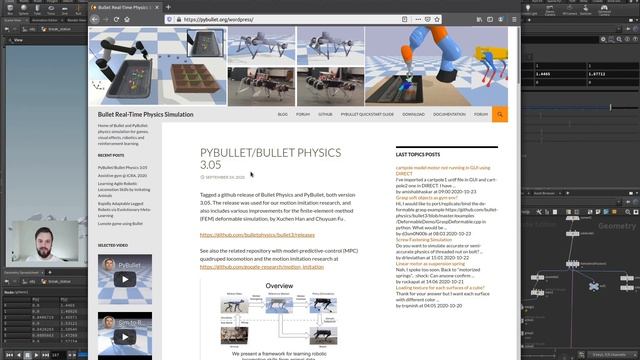Image resolution: width=640 pixels, height=360 pixels.
Task: Select the Torus shelf tool in Houdini
Action: 51,9
